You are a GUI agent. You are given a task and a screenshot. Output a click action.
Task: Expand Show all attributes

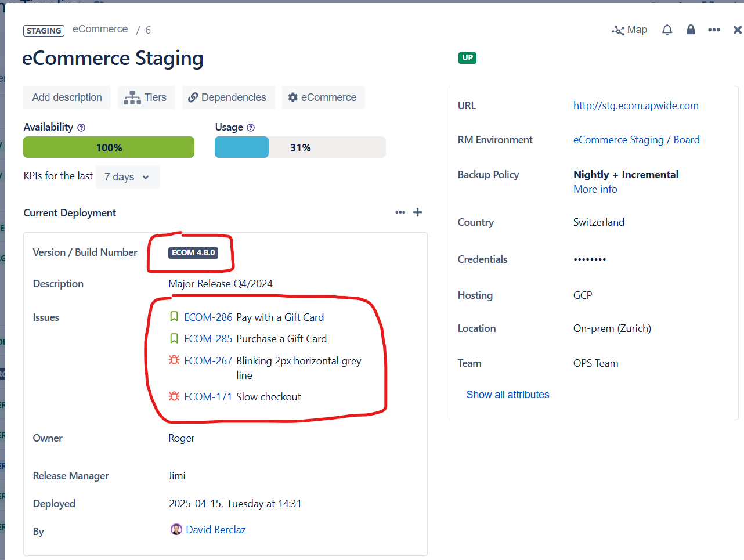[507, 394]
